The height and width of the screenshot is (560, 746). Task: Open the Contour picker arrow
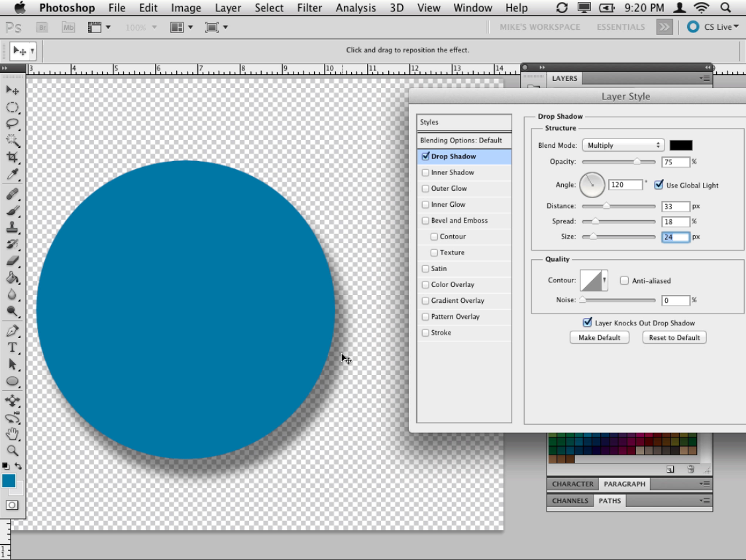tap(604, 280)
